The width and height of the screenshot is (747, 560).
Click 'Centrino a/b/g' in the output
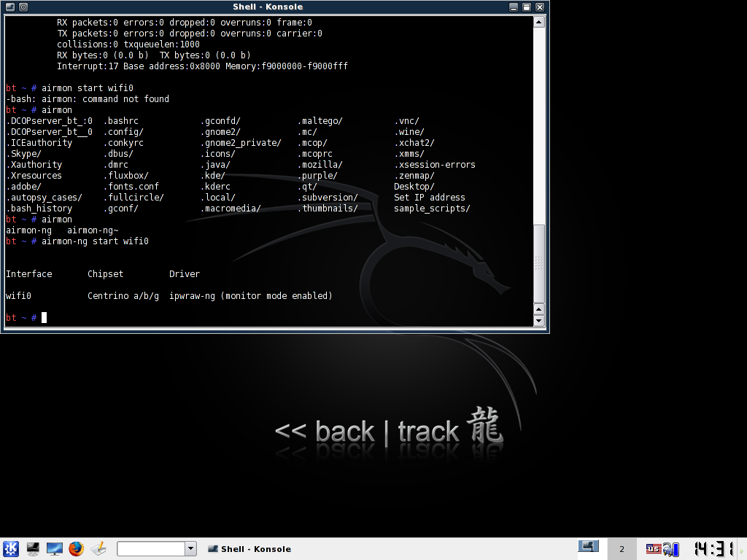[x=123, y=296]
